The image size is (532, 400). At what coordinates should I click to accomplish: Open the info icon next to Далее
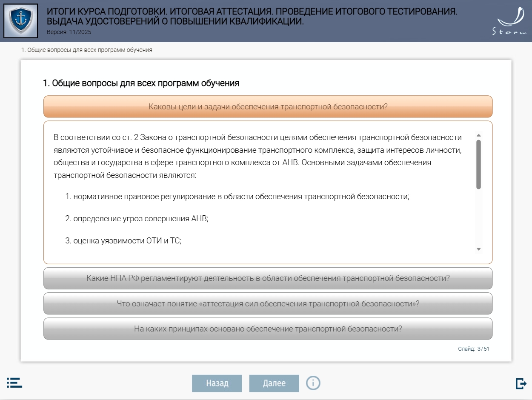[313, 383]
